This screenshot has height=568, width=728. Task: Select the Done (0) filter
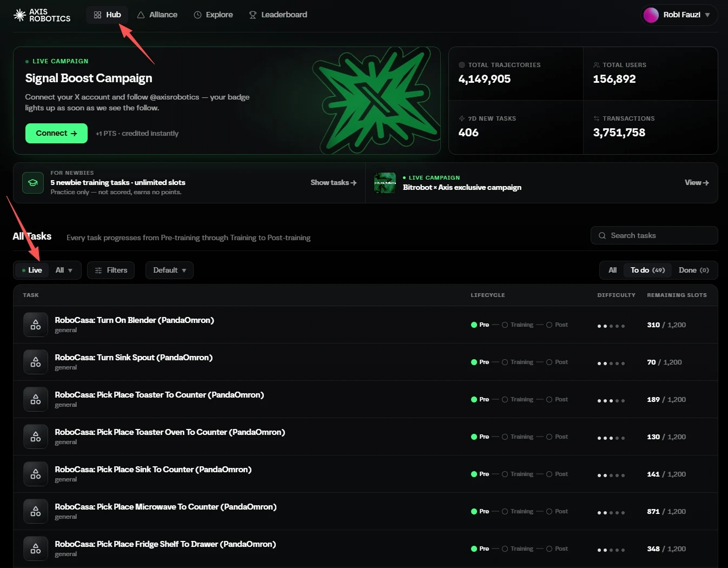pos(694,270)
